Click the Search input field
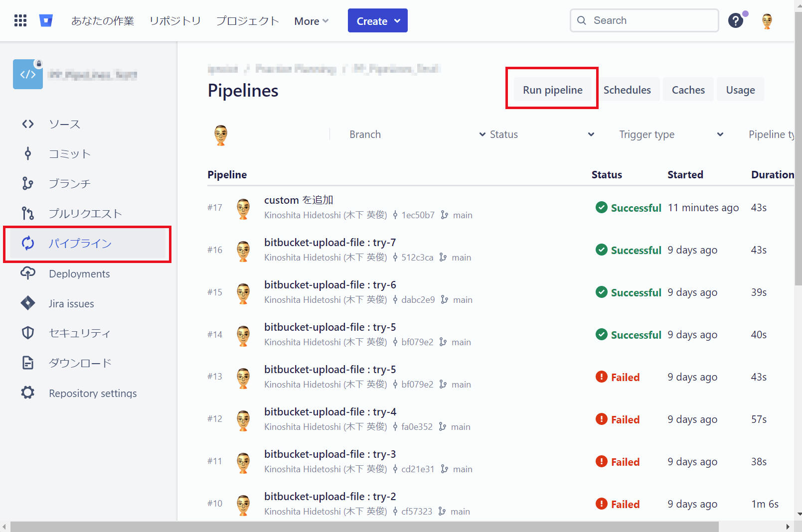The height and width of the screenshot is (532, 802). tap(644, 20)
